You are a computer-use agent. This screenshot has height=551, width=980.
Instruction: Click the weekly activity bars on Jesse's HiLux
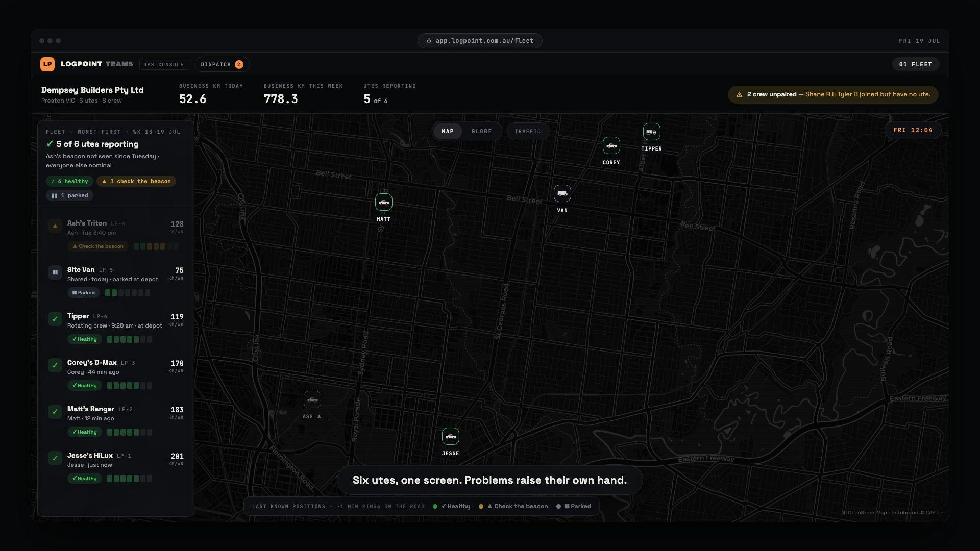[x=130, y=479]
